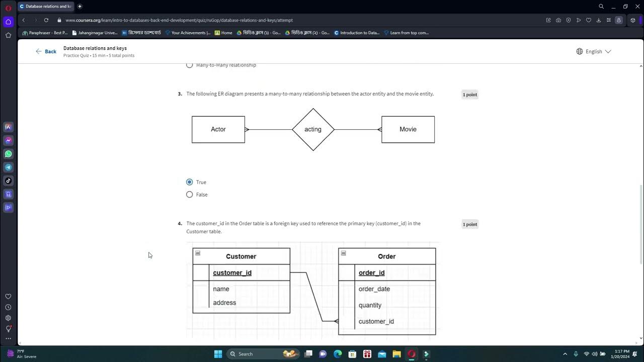Screen dimensions: 644x362
Task: Click the Actor entity box in diagram
Action: coord(218,129)
